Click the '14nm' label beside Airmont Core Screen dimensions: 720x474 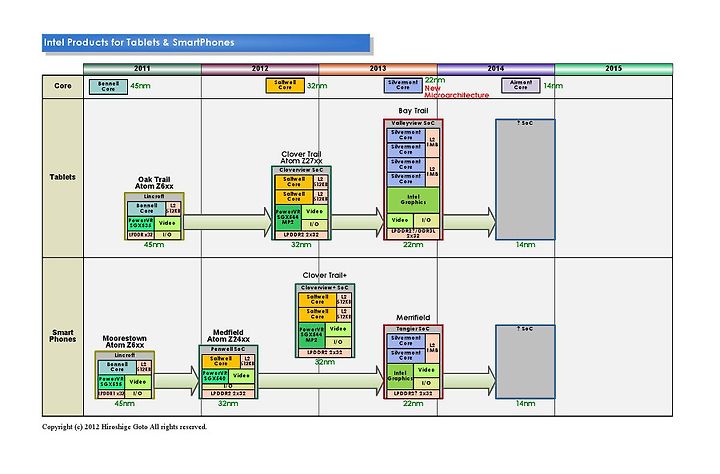click(553, 86)
